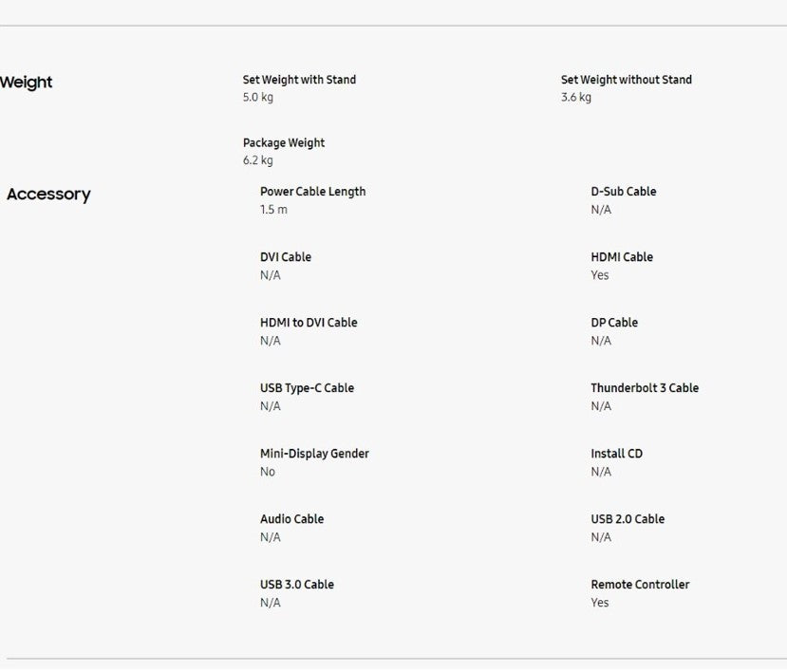The image size is (787, 672).
Task: Click the USB Type-C Cable label
Action: pos(307,388)
